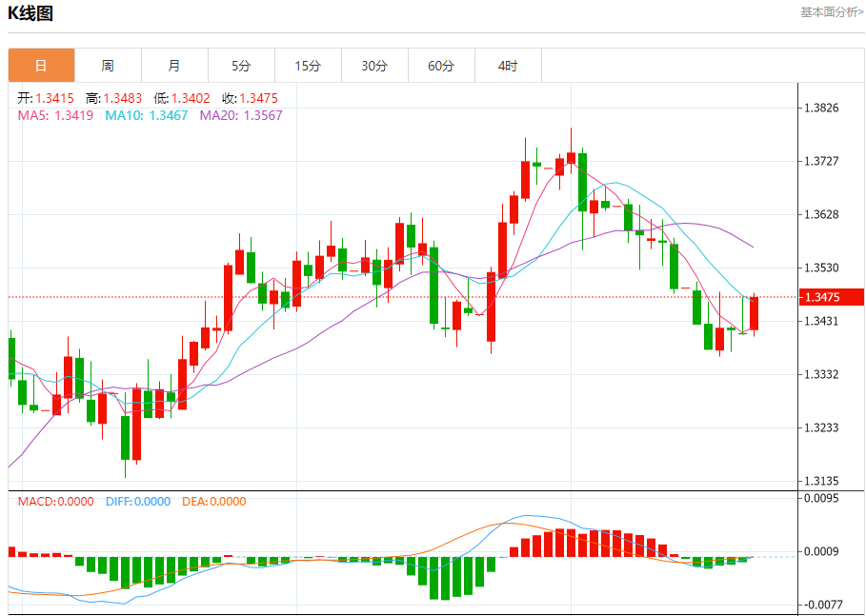
Task: Click the MA5 indicator label
Action: [x=56, y=115]
